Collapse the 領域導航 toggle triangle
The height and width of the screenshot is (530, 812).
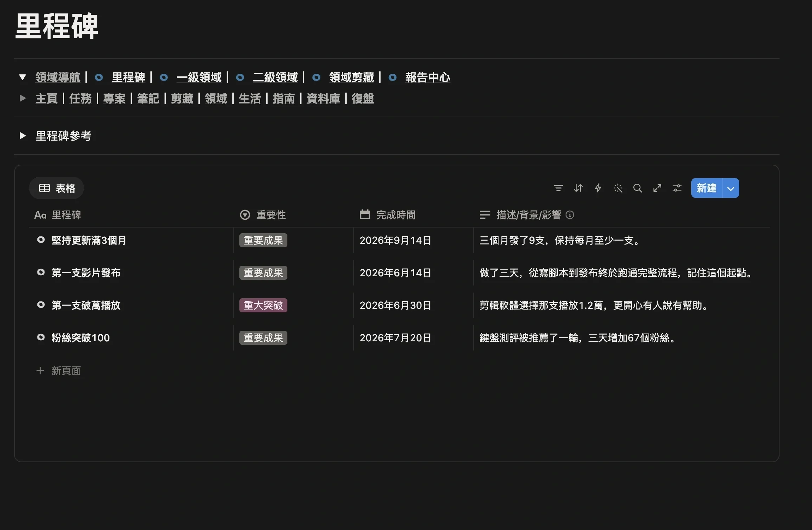(x=23, y=77)
